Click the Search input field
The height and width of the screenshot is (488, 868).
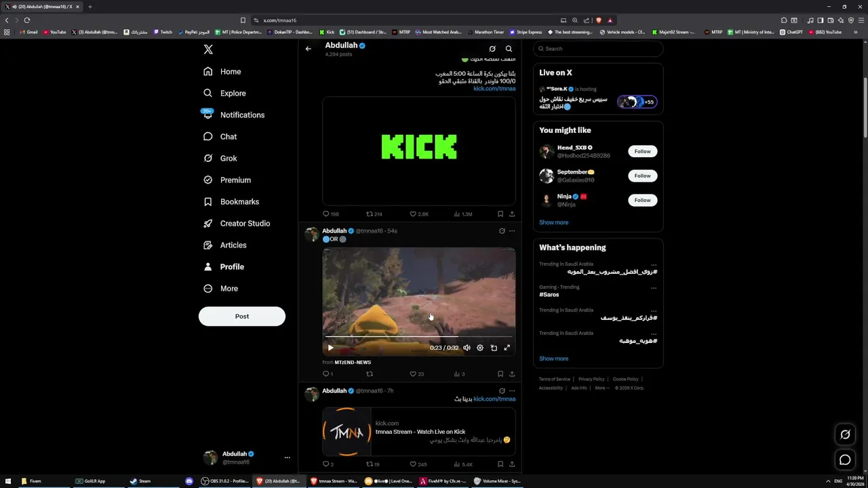point(598,48)
